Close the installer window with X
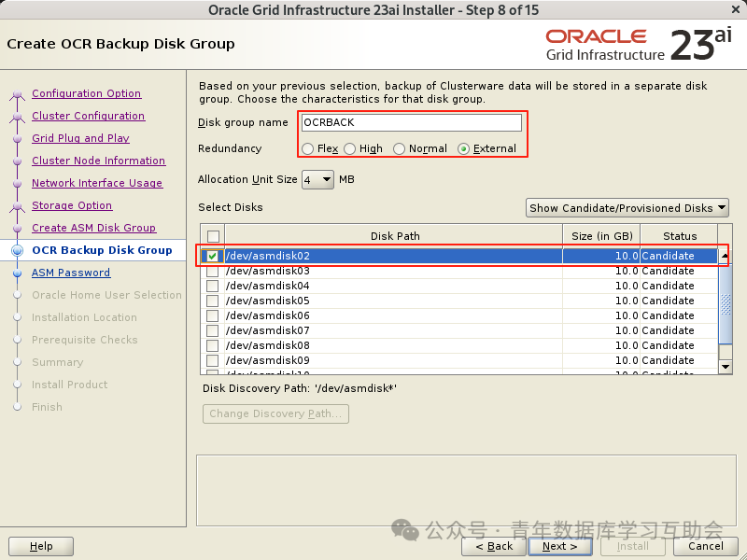 coord(736,9)
